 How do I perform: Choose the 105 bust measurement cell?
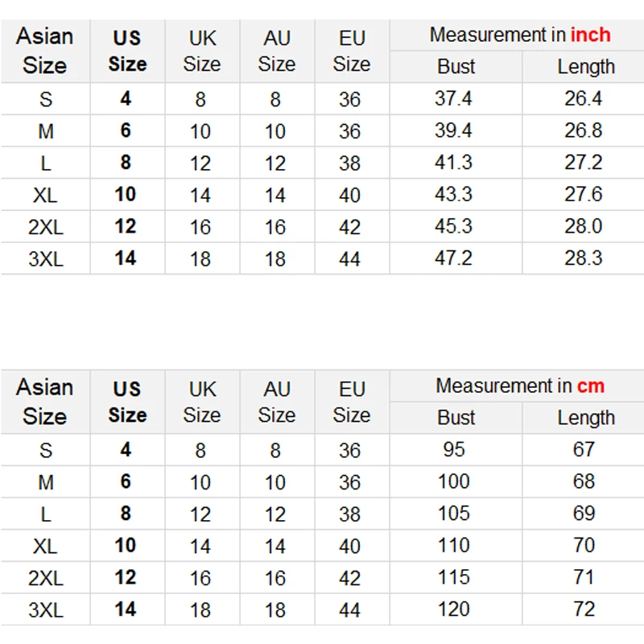pyautogui.click(x=454, y=514)
